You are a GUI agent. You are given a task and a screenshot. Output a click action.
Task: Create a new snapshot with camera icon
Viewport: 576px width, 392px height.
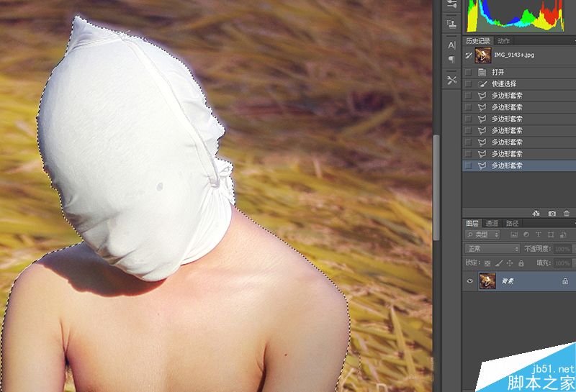552,213
